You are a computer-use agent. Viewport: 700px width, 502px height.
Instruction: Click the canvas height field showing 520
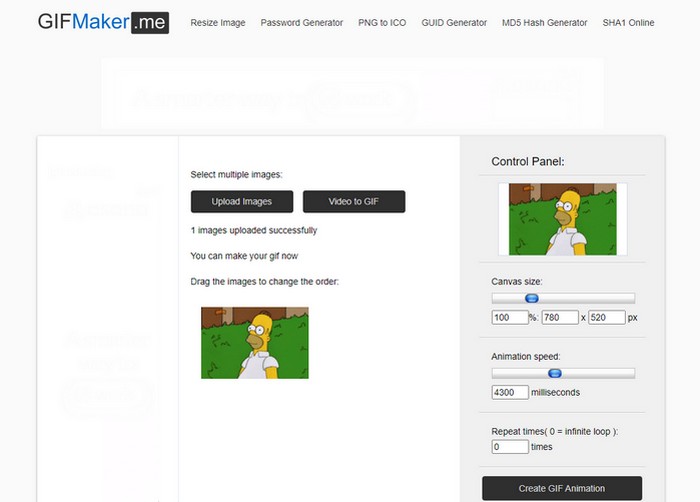click(607, 318)
